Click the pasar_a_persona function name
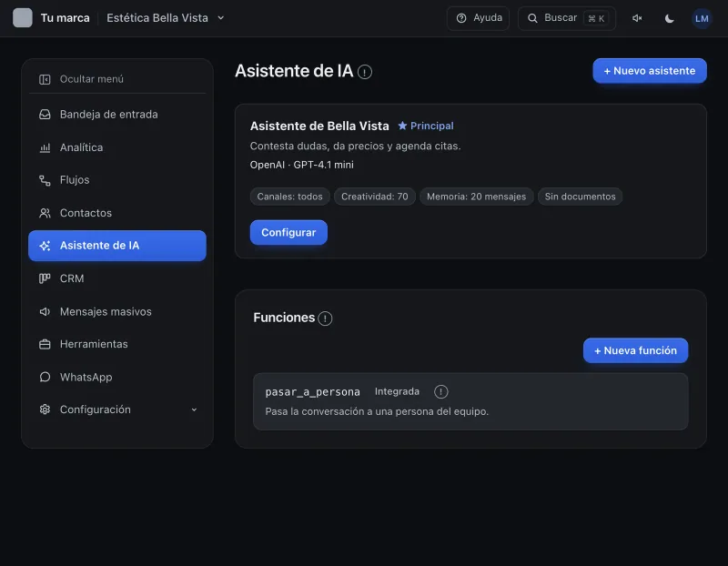This screenshot has height=566, width=728. coord(312,392)
